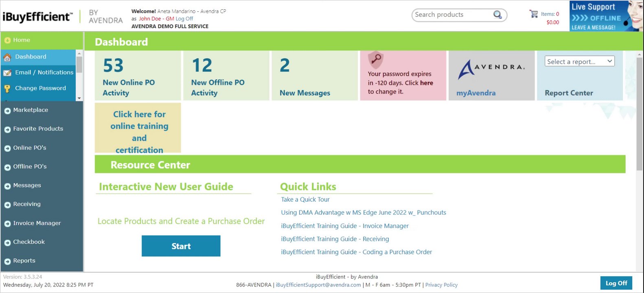Click the search magnifier icon
The width and height of the screenshot is (644, 293).
point(497,15)
